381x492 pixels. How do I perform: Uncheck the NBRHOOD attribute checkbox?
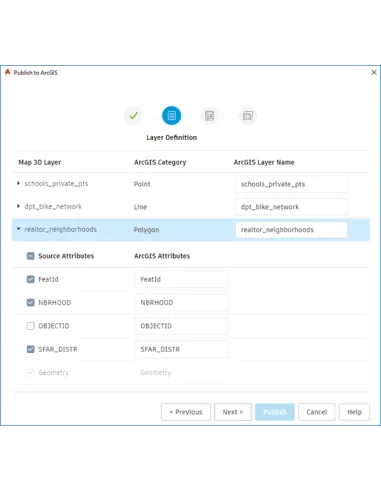[30, 303]
